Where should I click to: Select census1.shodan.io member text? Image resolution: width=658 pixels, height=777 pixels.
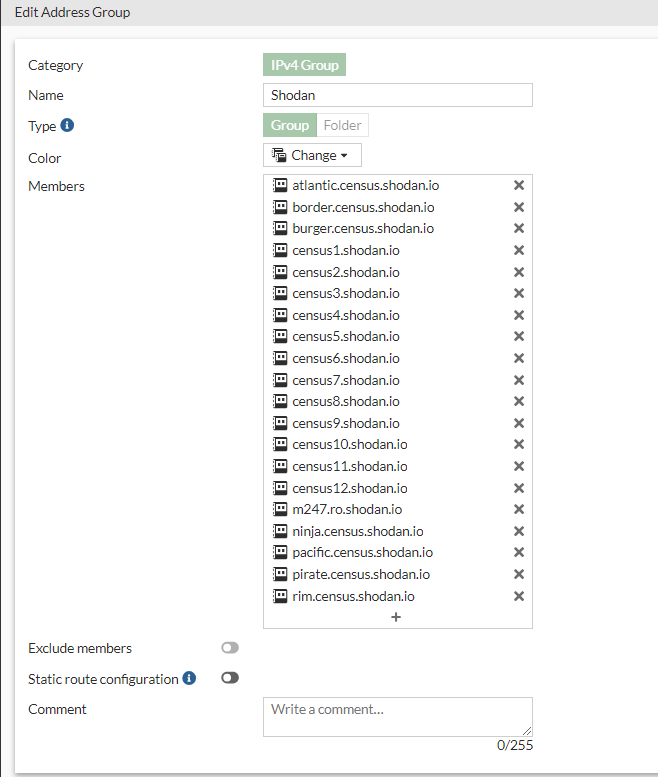pos(346,250)
